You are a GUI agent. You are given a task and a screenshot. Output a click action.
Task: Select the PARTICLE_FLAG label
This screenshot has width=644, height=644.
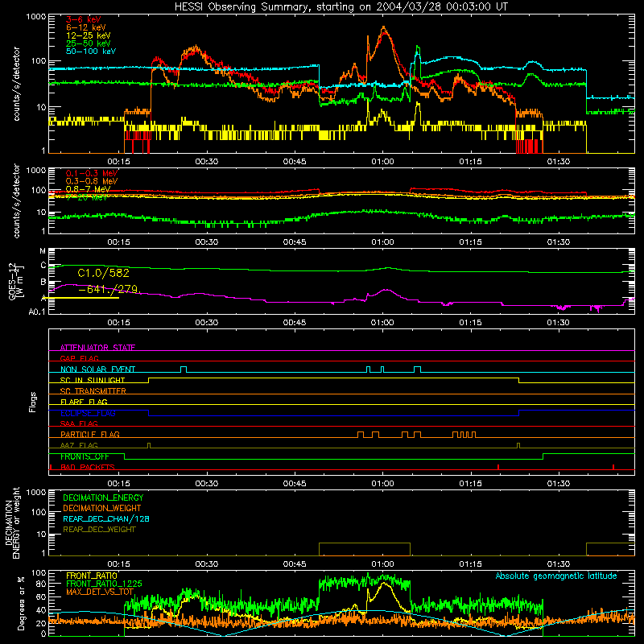pyautogui.click(x=90, y=434)
